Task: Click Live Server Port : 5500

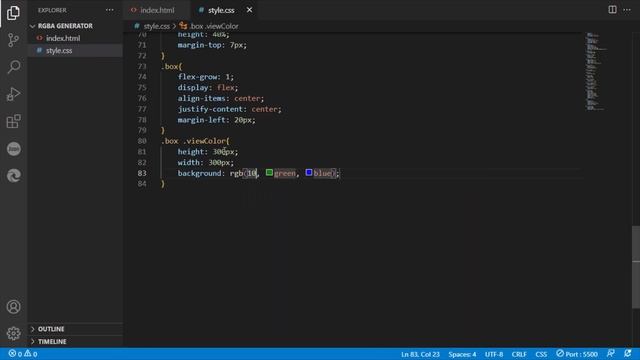Action: (x=577, y=354)
